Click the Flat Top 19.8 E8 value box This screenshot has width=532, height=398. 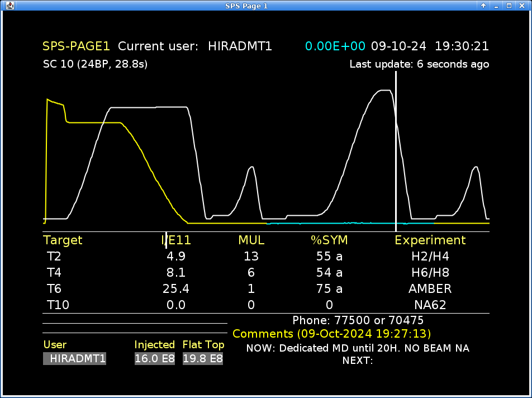point(203,359)
